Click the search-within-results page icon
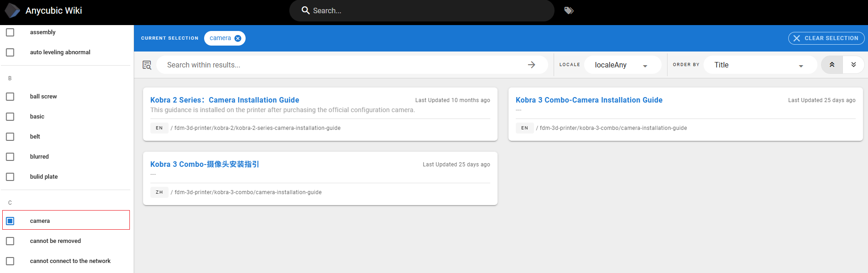The height and width of the screenshot is (273, 868). pos(147,65)
